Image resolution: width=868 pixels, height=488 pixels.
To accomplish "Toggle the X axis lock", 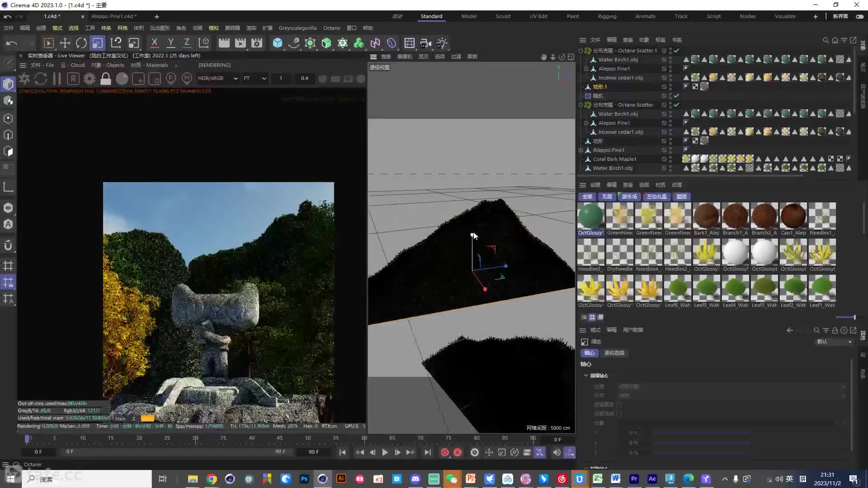I will click(154, 43).
